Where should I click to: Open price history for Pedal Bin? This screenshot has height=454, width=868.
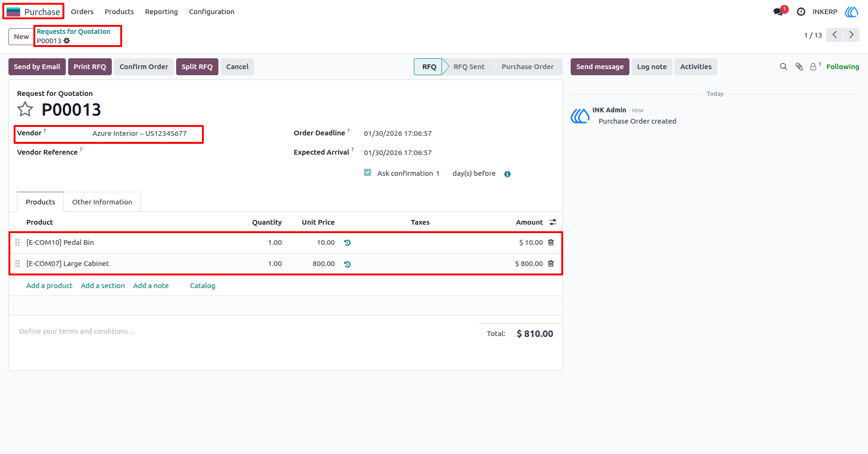coord(347,243)
